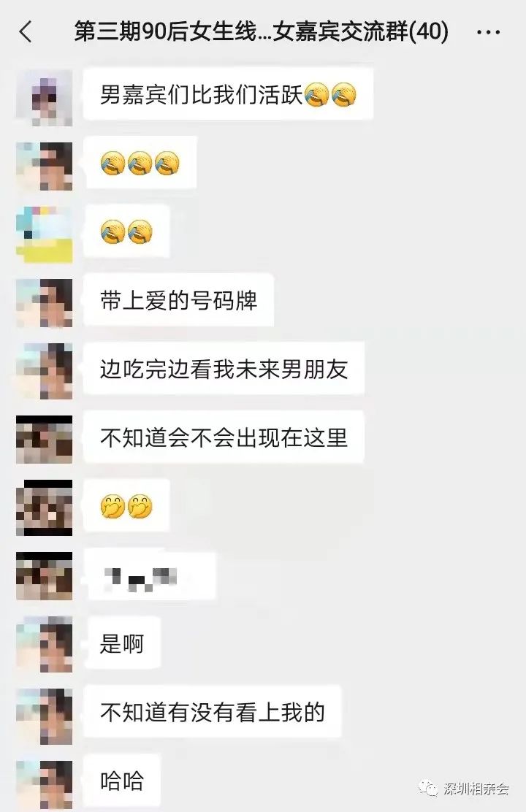Screen dimensions: 526x812
Task: Tap the blurred pixelated message bubble
Action: click(x=149, y=576)
